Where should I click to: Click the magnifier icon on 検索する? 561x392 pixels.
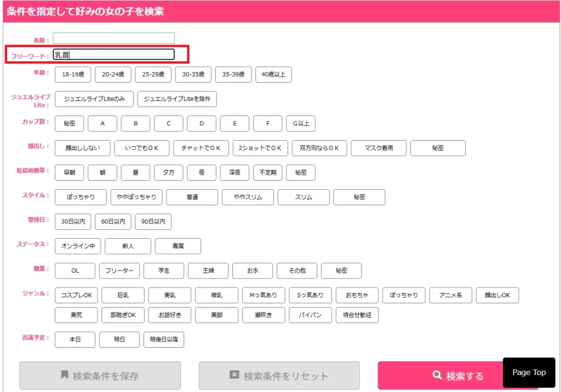(x=437, y=376)
